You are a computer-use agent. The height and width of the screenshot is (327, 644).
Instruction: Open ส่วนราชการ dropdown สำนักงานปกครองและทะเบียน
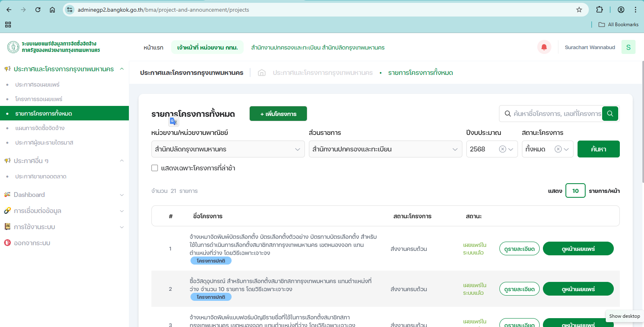click(385, 149)
